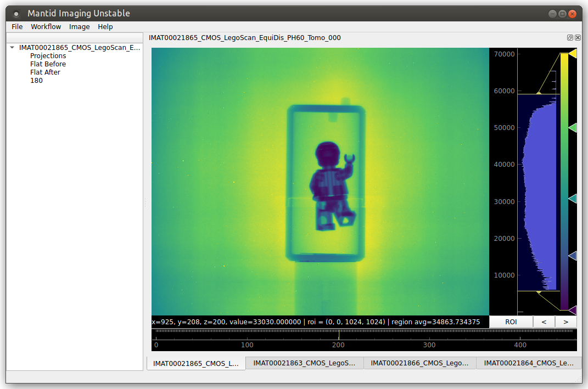Minimize the Mantid Imaging window

(552, 14)
